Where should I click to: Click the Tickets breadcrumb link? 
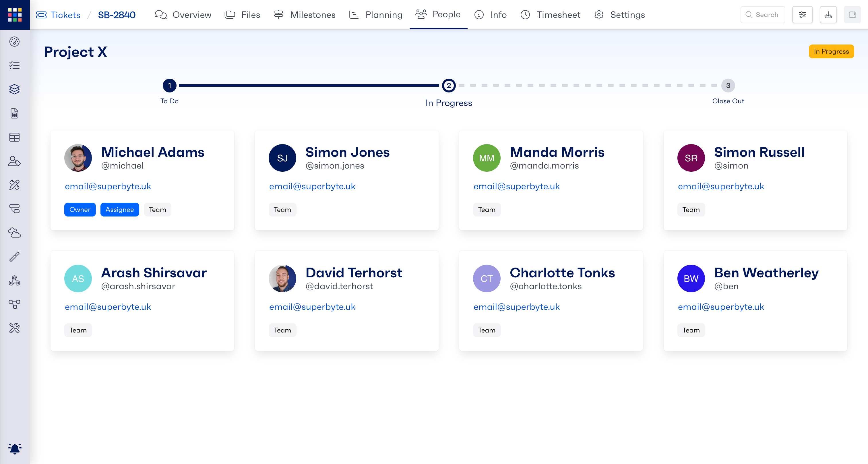click(x=58, y=15)
